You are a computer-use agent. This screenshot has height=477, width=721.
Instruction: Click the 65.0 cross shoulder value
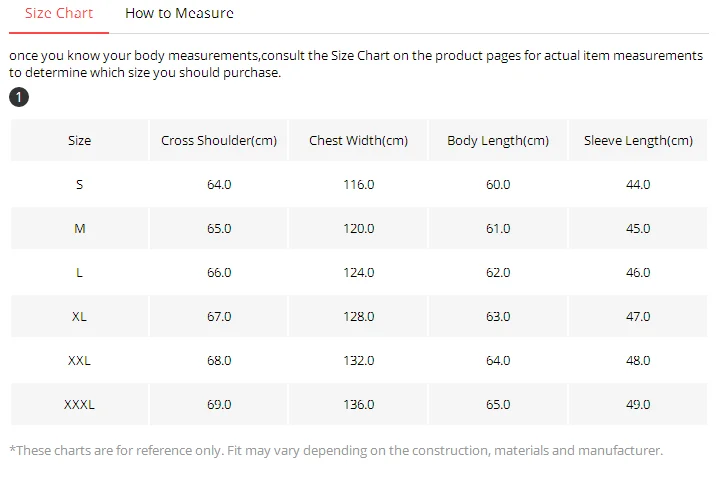pos(219,229)
